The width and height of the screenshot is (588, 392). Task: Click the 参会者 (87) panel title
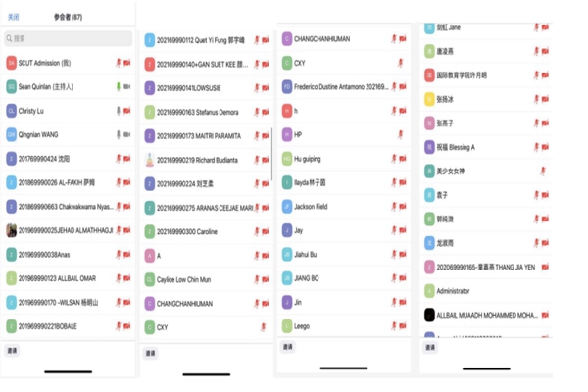69,17
